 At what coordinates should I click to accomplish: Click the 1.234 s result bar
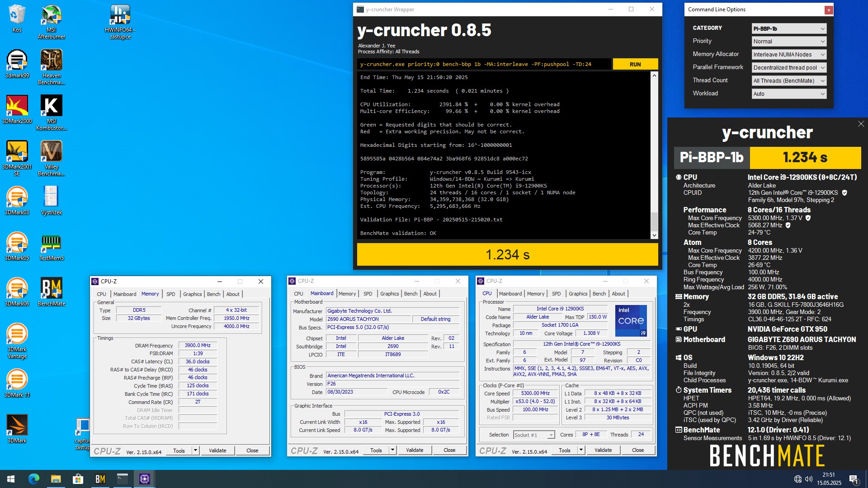point(507,254)
